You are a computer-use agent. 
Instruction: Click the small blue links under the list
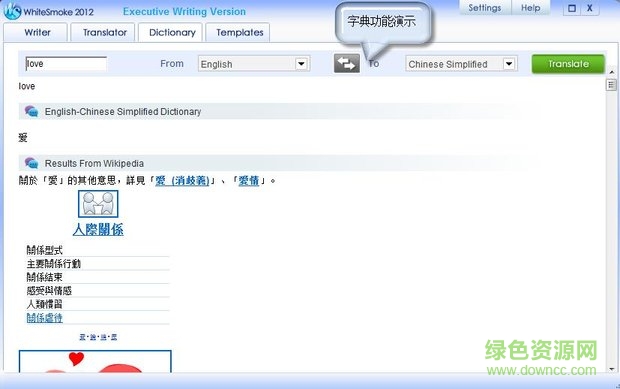point(98,337)
